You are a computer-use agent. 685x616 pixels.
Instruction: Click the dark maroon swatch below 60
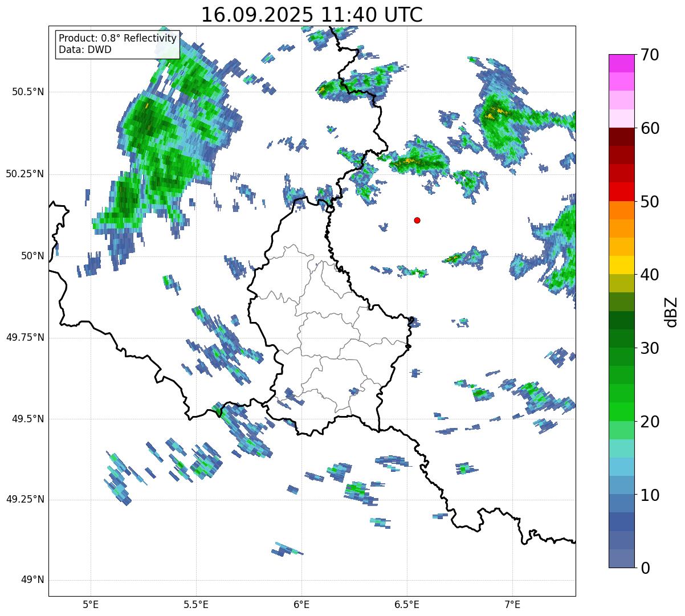[x=621, y=137]
